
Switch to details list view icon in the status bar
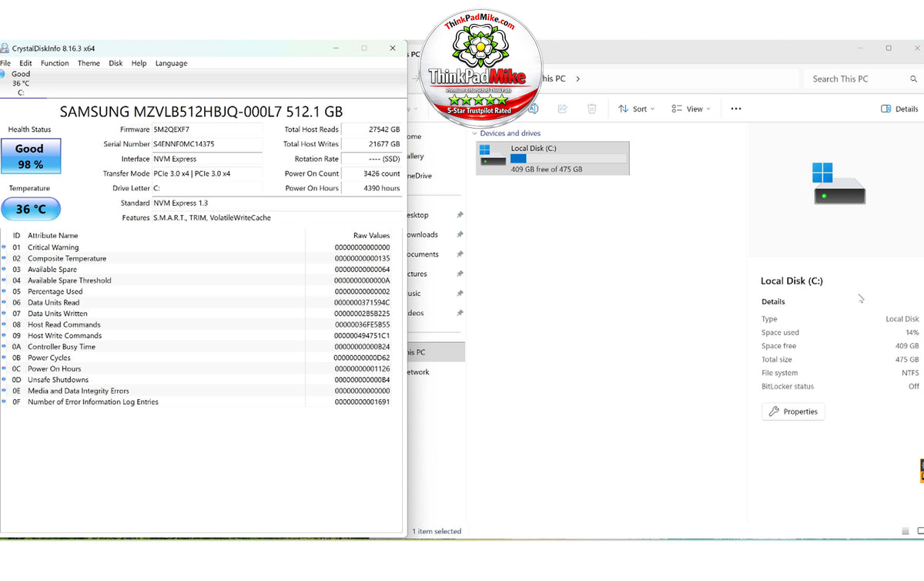click(x=906, y=532)
